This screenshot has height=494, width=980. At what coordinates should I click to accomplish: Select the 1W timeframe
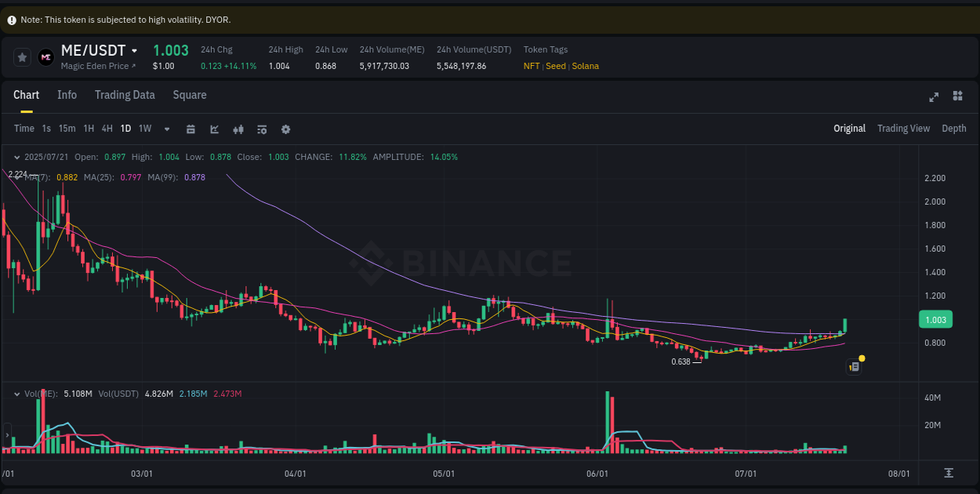tap(144, 129)
